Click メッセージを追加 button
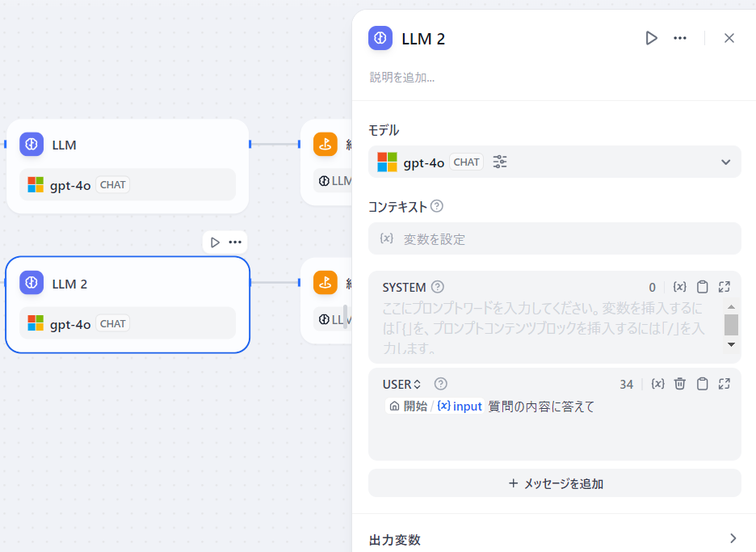This screenshot has height=552, width=756. pyautogui.click(x=554, y=483)
